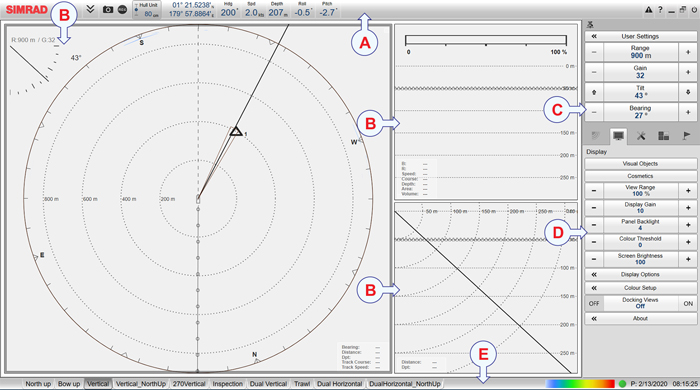
Task: Open the warning messages triangle icon
Action: click(x=648, y=9)
